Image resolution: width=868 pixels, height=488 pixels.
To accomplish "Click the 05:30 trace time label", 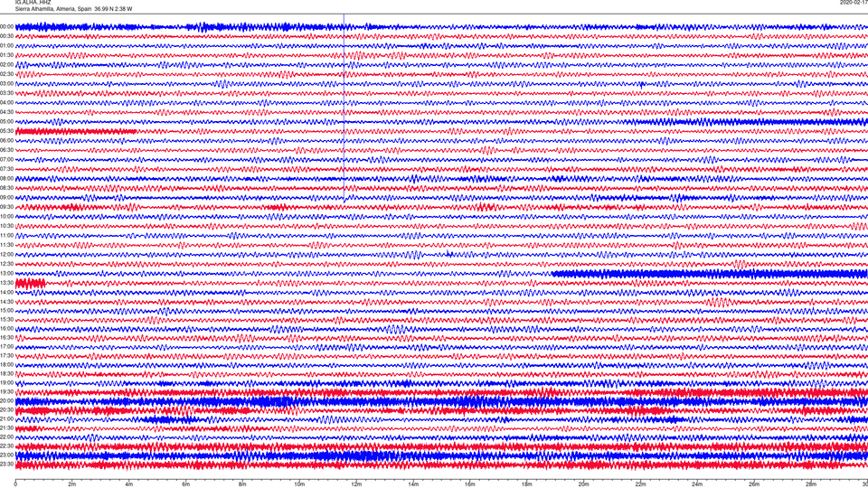I will point(6,131).
